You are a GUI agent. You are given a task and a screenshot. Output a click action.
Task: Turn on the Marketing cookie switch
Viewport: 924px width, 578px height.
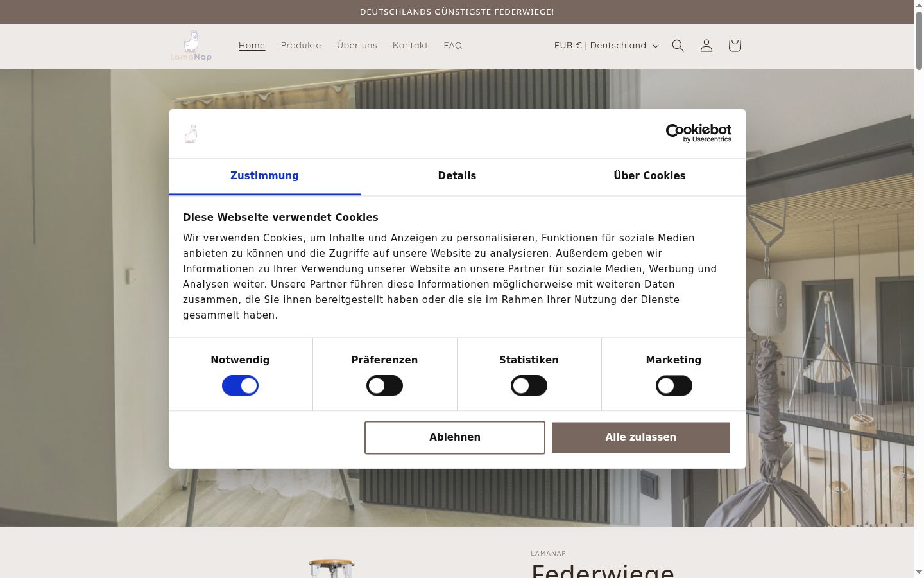pos(674,386)
